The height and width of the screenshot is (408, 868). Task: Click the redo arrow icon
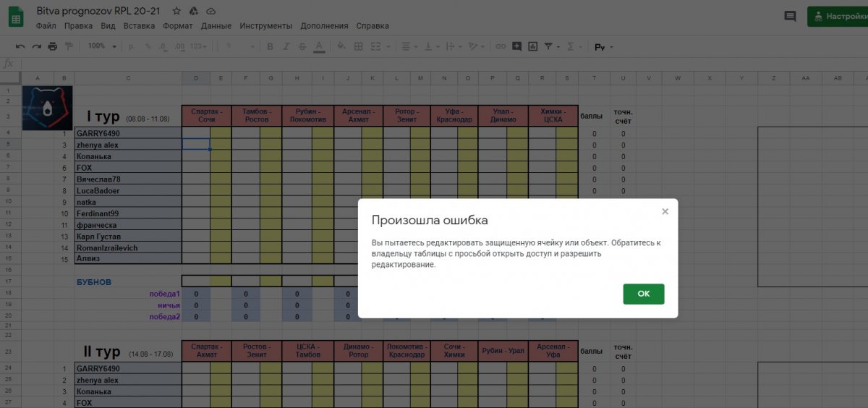(36, 46)
